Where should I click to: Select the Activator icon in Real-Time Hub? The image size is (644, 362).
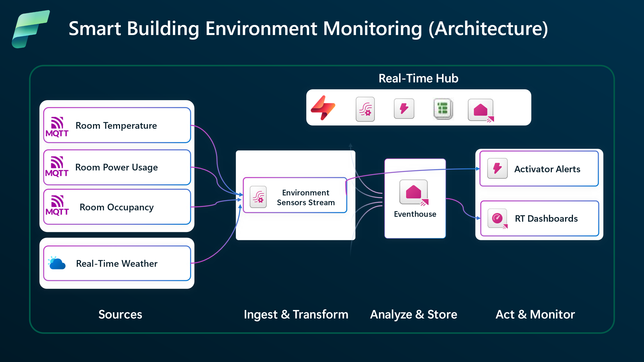click(x=404, y=108)
